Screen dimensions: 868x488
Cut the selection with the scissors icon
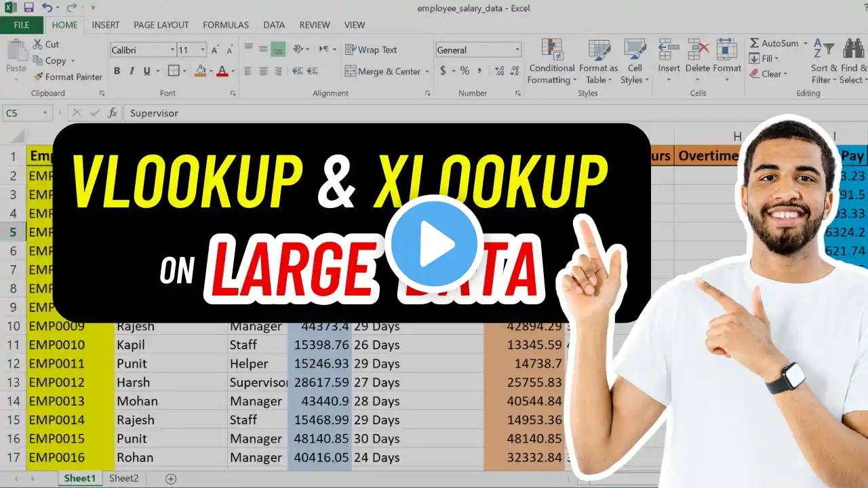click(x=37, y=44)
